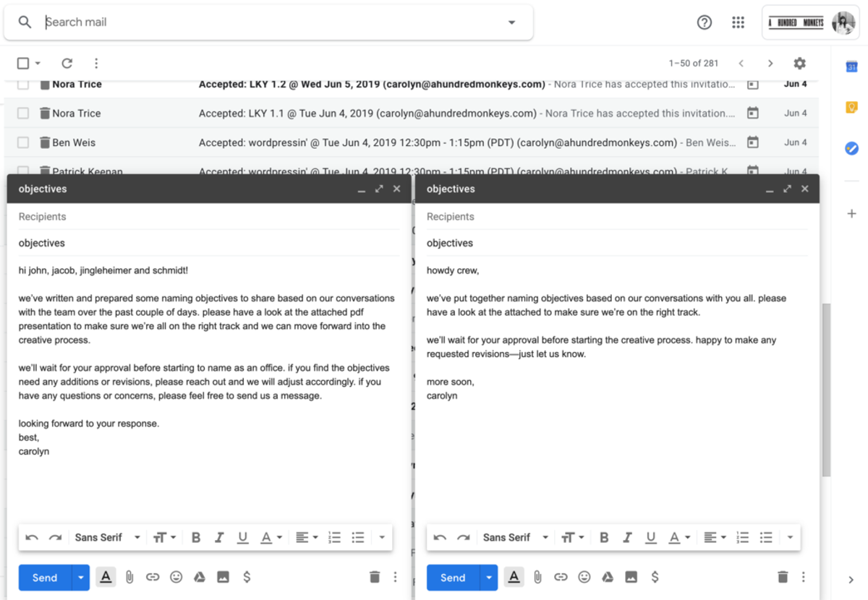
Task: Open Sans Serif font dropdown in left compose
Action: (109, 538)
